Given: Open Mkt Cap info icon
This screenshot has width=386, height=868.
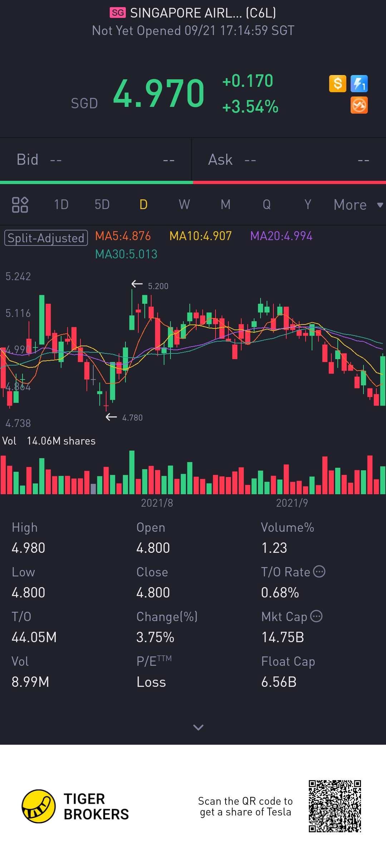Looking at the screenshot, I should (x=316, y=616).
